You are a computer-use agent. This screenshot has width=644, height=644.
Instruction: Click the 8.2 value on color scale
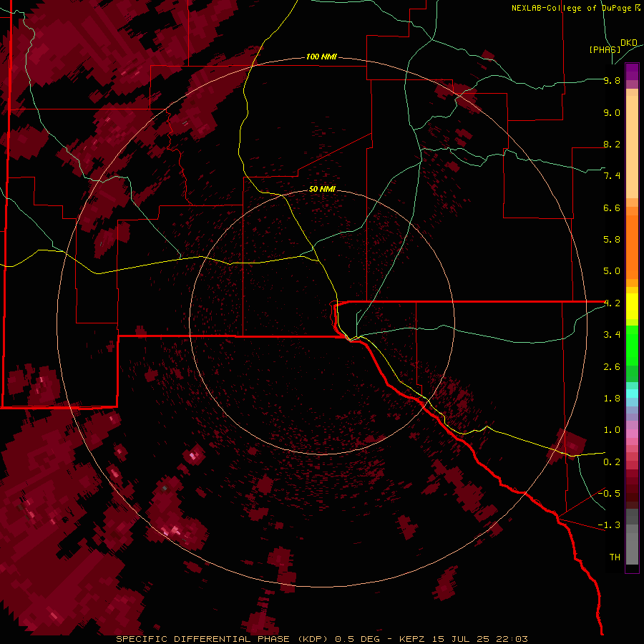tap(612, 145)
